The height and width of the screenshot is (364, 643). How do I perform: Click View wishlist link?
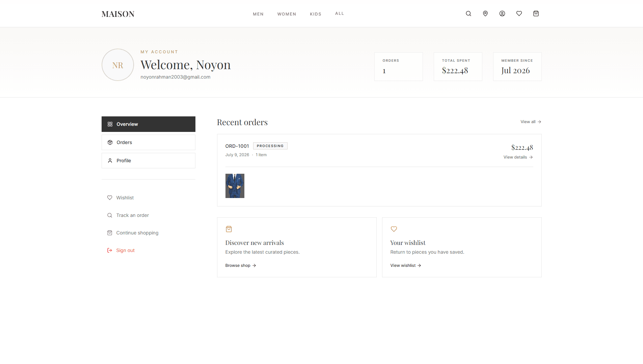(406, 265)
